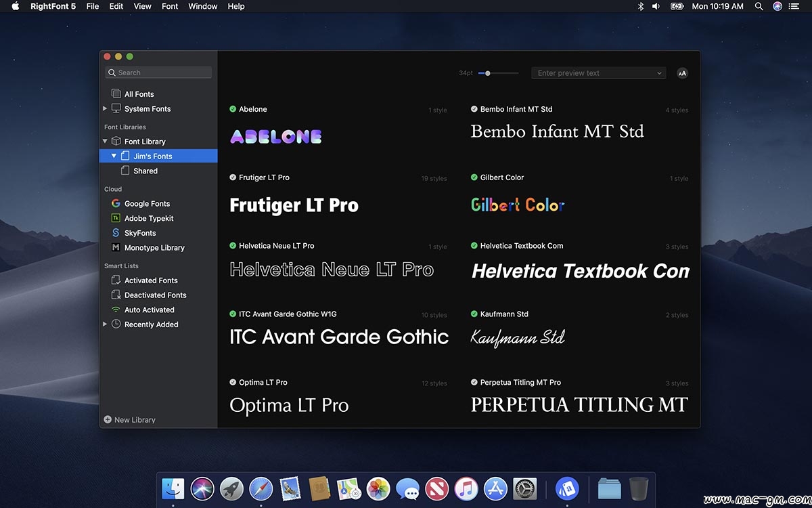Click New Library label
The image size is (812, 508).
click(135, 420)
